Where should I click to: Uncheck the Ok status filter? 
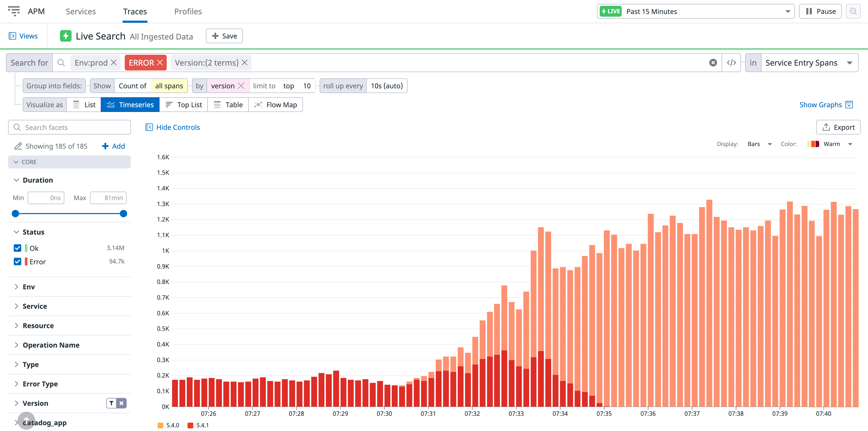click(17, 248)
